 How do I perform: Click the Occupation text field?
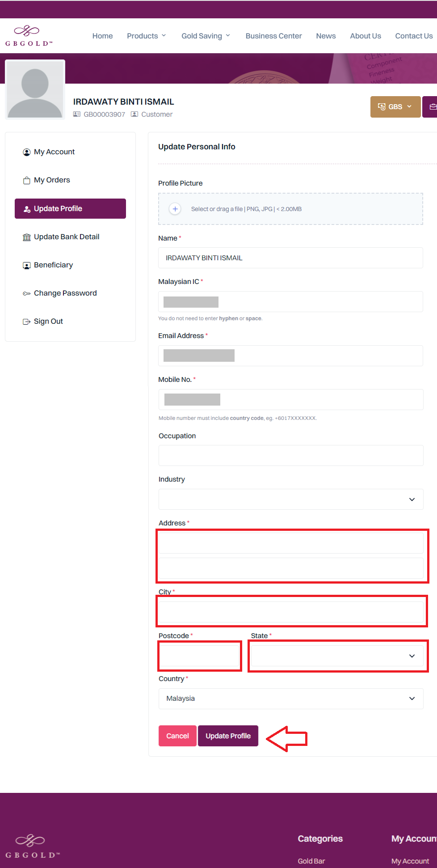click(290, 456)
